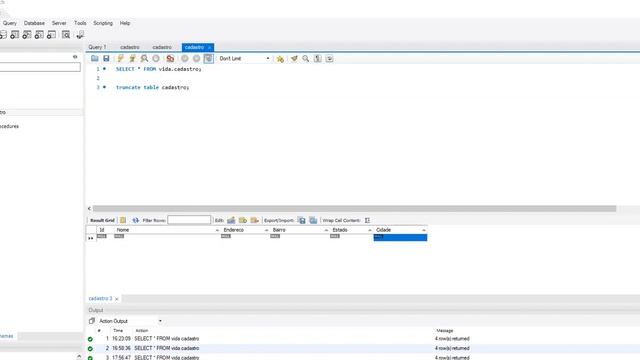Viewport: 640px width, 360px height.
Task: Toggle word wrap in editor
Action: [x=329, y=59]
